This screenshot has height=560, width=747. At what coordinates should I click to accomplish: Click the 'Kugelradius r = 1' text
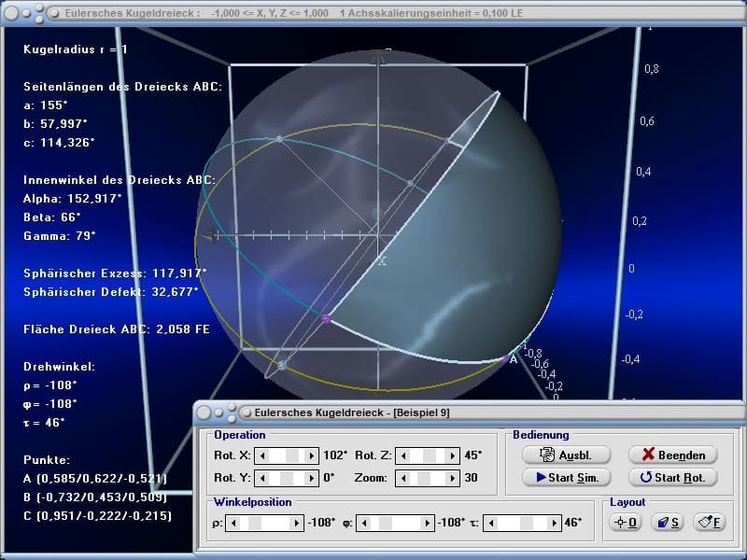pos(76,49)
